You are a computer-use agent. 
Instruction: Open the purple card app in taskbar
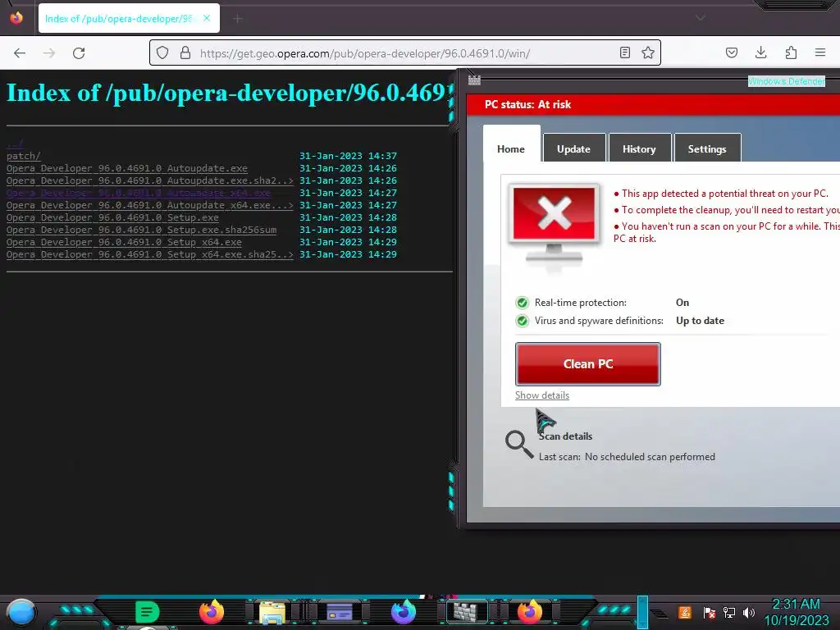(340, 611)
